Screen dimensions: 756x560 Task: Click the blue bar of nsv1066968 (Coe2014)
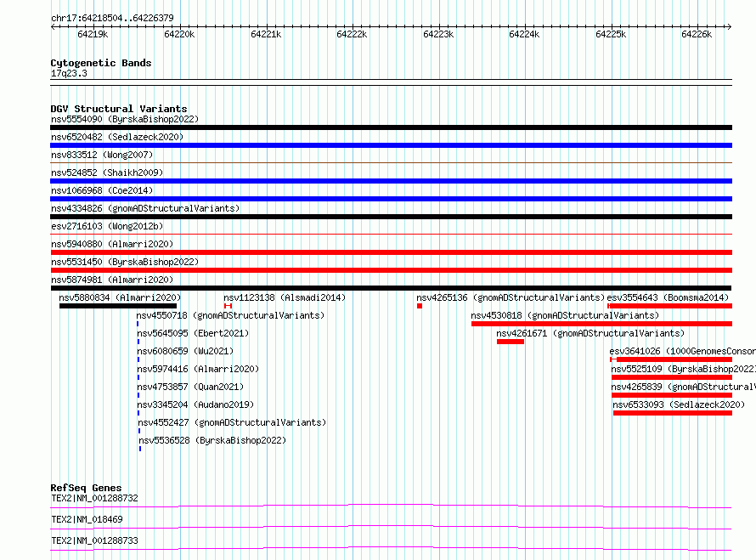pos(391,199)
